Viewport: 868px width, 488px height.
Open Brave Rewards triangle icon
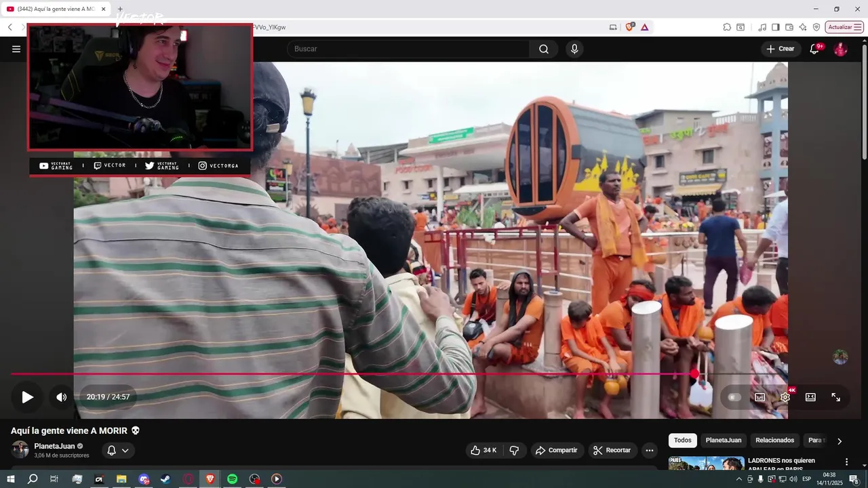pyautogui.click(x=644, y=27)
